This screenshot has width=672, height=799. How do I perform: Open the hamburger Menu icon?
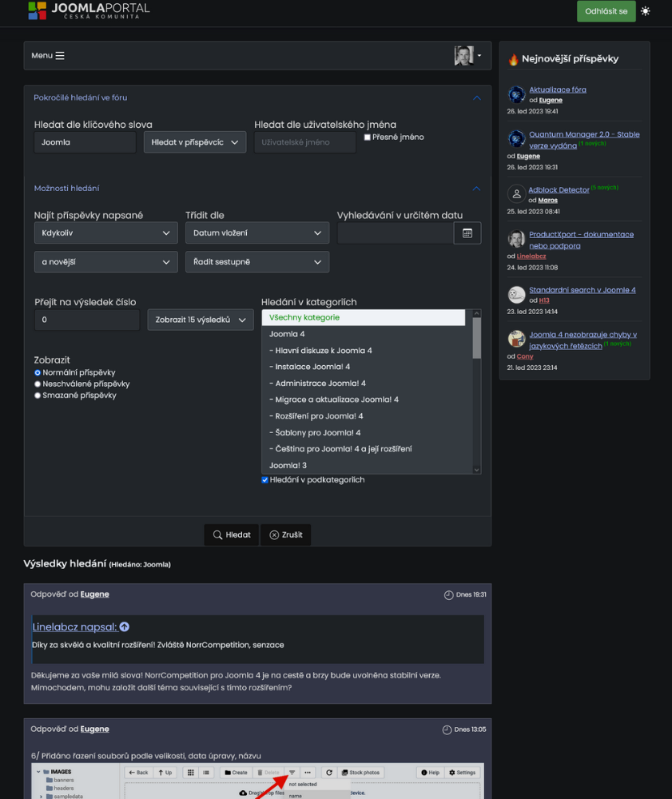pos(60,56)
